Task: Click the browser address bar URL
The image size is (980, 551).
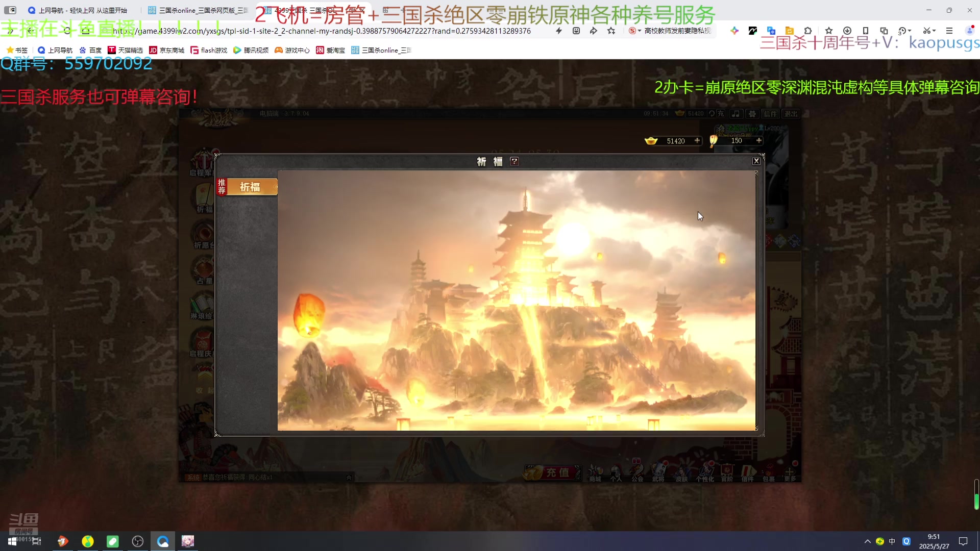Action: point(322,31)
